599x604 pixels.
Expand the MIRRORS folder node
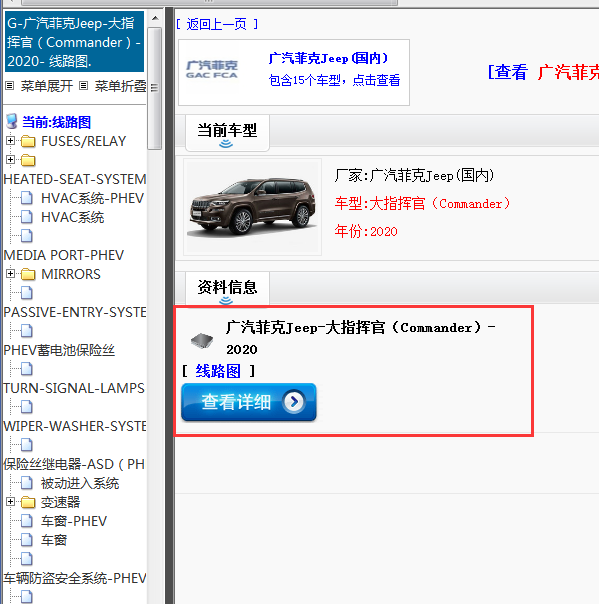click(x=10, y=274)
